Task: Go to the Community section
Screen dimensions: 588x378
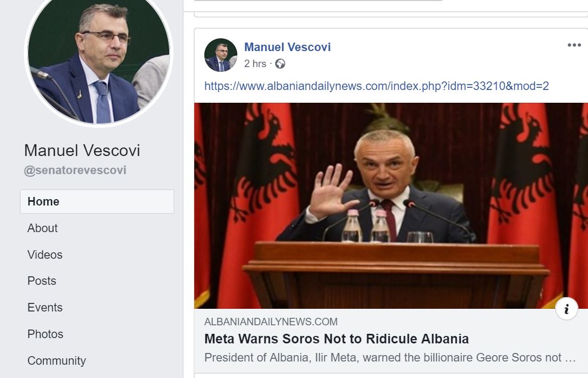Action: tap(56, 361)
